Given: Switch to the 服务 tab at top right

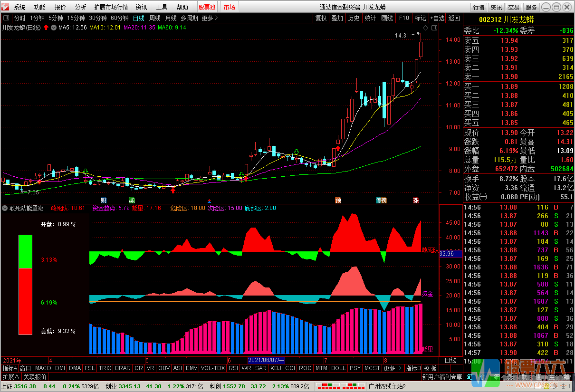Looking at the screenshot, I should pyautogui.click(x=531, y=7).
